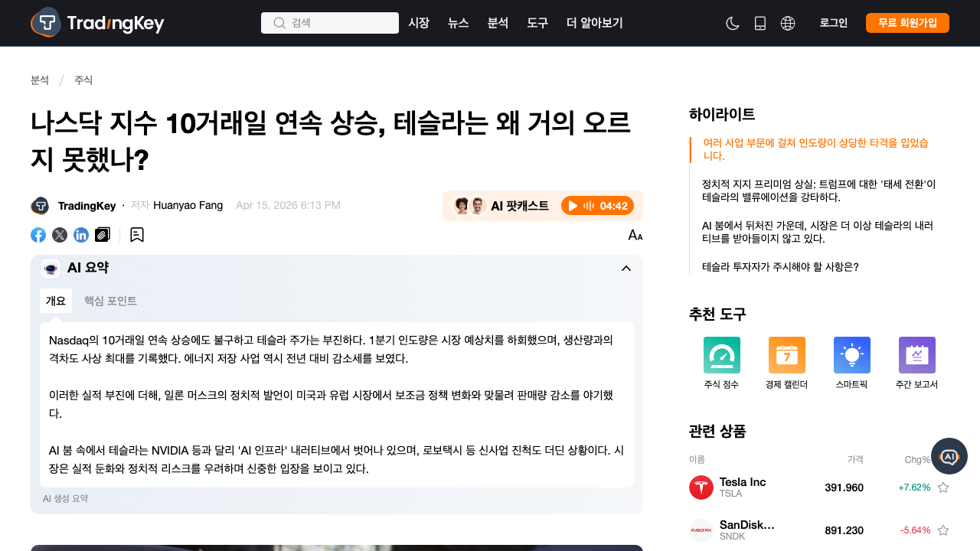Viewport: 980px width, 551px height.
Task: Click the Tesla logo icon
Action: pyautogui.click(x=701, y=487)
